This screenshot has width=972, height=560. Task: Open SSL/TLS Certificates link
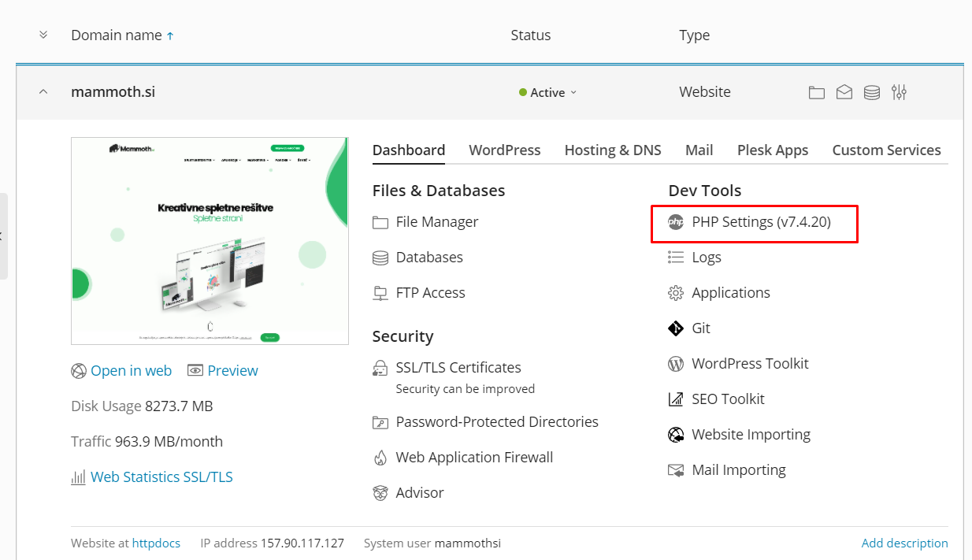(x=458, y=368)
